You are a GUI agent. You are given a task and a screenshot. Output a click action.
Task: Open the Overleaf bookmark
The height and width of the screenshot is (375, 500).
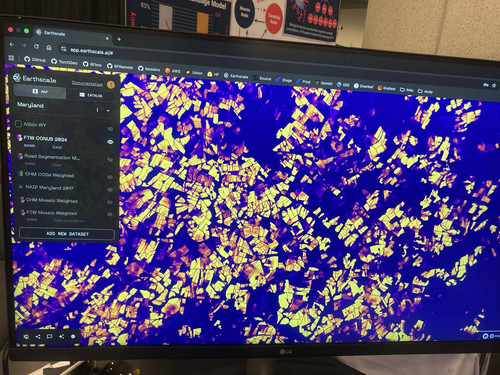click(364, 86)
